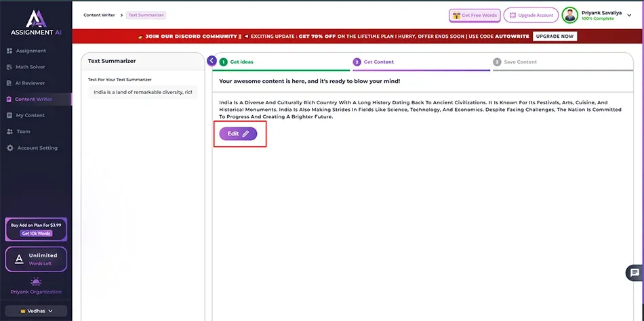Click the text summarizer input field
Viewport: 644px width, 321px height.
click(x=142, y=92)
